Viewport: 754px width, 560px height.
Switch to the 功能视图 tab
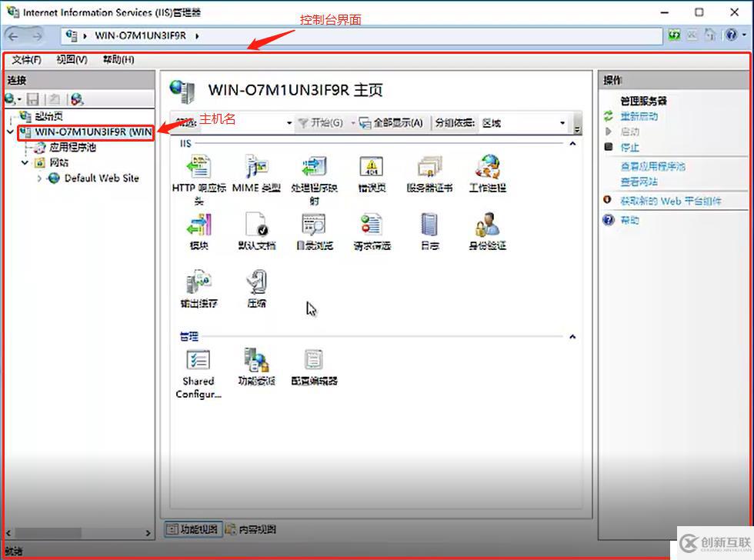pos(193,529)
